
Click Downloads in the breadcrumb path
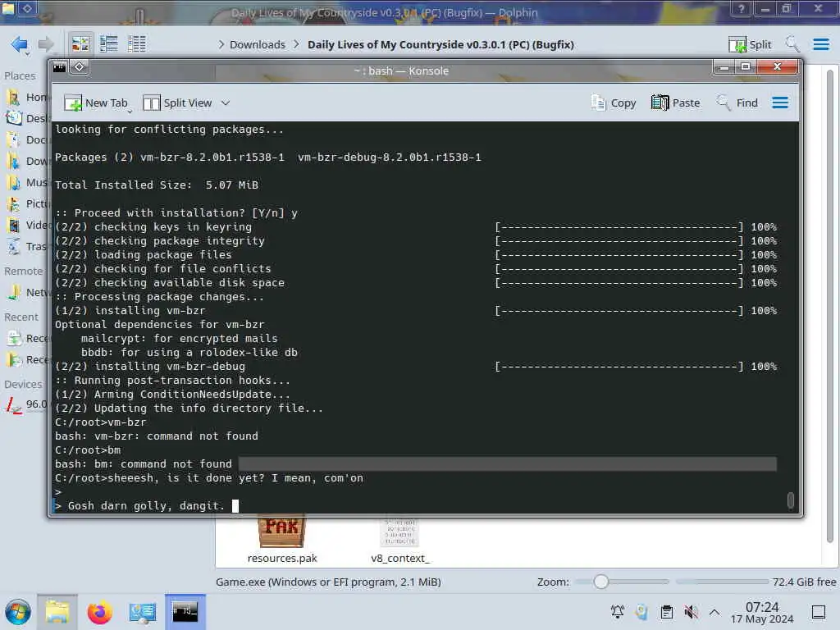coord(258,44)
